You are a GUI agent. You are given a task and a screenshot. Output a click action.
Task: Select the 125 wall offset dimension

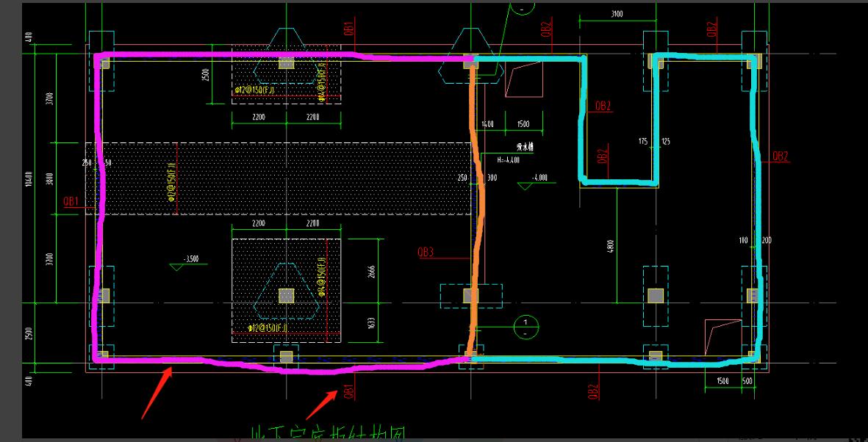pyautogui.click(x=665, y=142)
